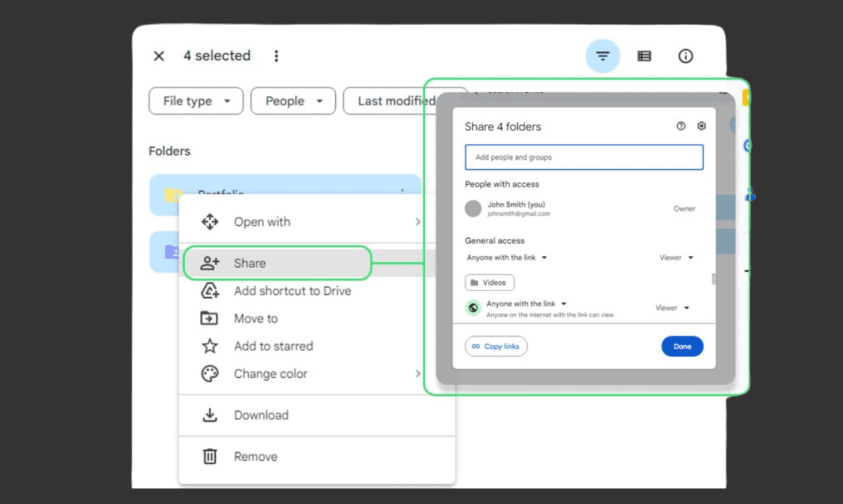Switch to list layout view
This screenshot has width=843, height=504.
(644, 56)
